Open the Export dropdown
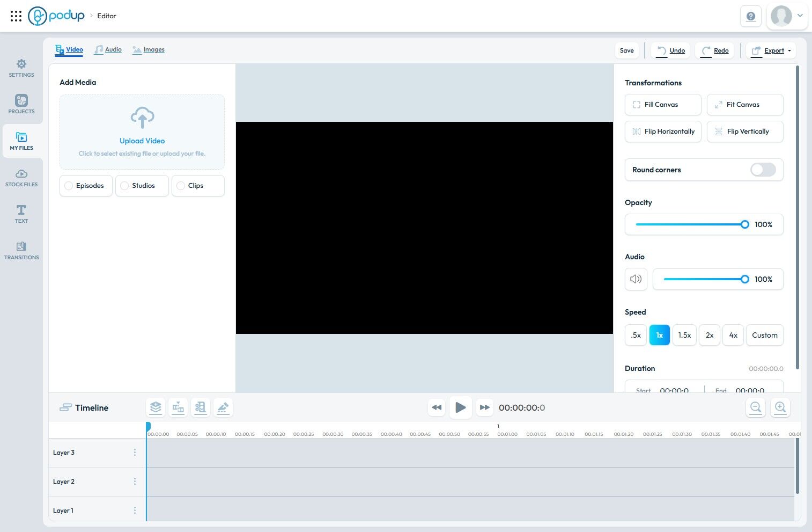Screen dimensions: 812x532 771,50
